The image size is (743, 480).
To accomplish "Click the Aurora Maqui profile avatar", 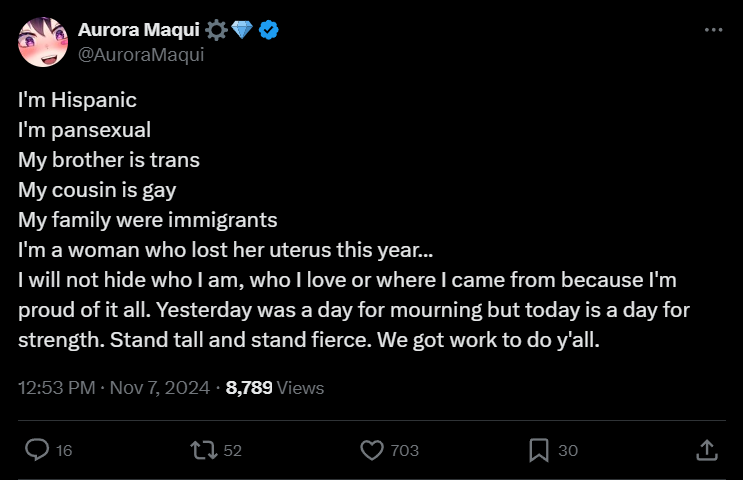I will (x=43, y=43).
